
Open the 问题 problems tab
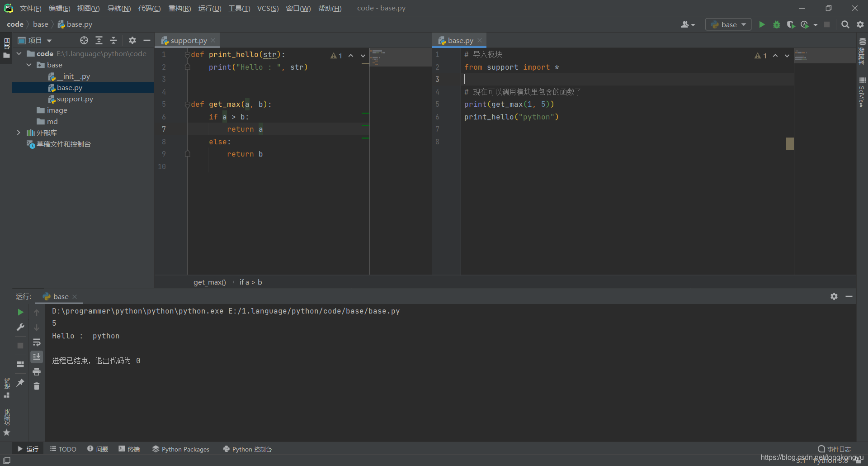coord(98,449)
